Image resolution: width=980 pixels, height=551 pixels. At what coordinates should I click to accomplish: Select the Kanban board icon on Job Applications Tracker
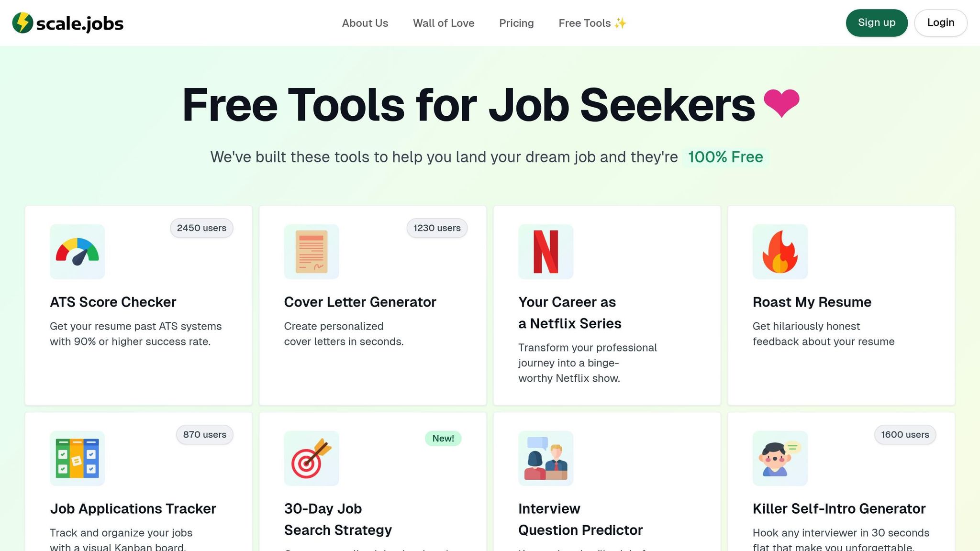(77, 459)
